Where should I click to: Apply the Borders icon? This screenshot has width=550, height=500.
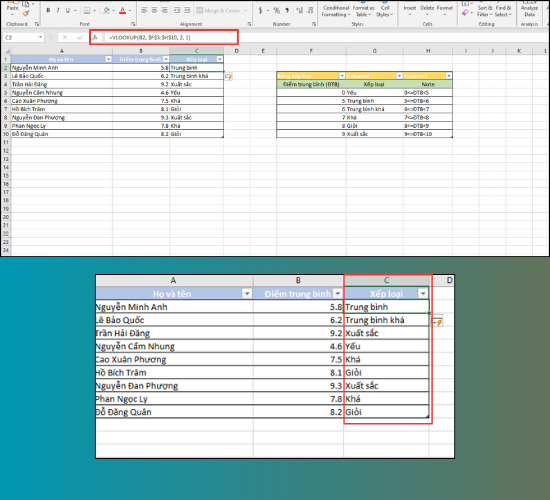click(x=87, y=11)
